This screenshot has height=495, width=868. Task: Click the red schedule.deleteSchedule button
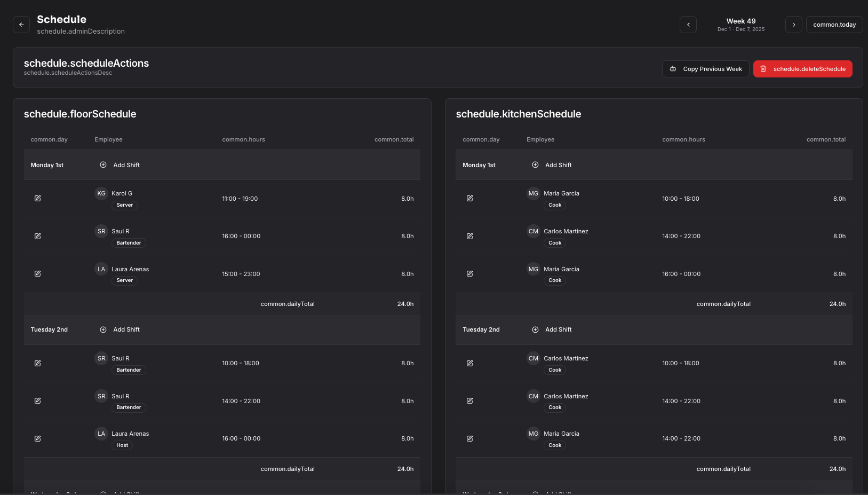[802, 69]
